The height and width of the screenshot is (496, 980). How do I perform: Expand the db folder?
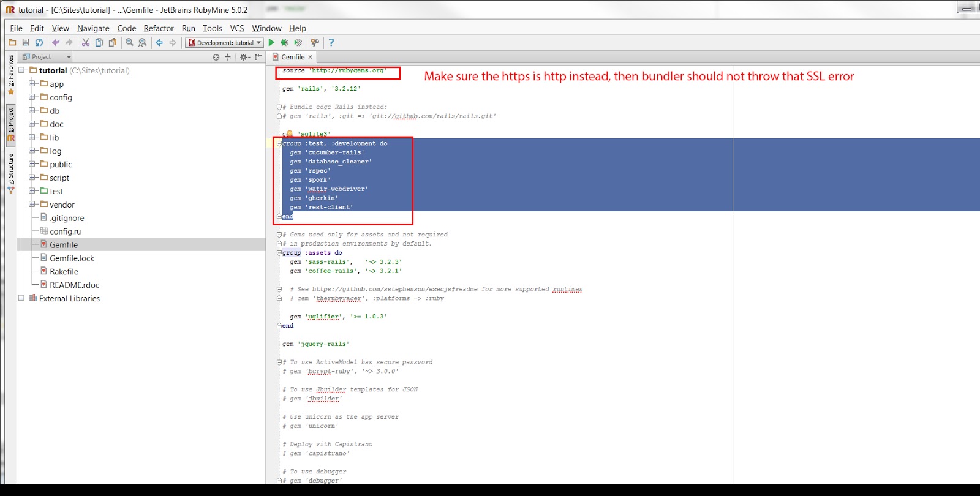point(32,111)
